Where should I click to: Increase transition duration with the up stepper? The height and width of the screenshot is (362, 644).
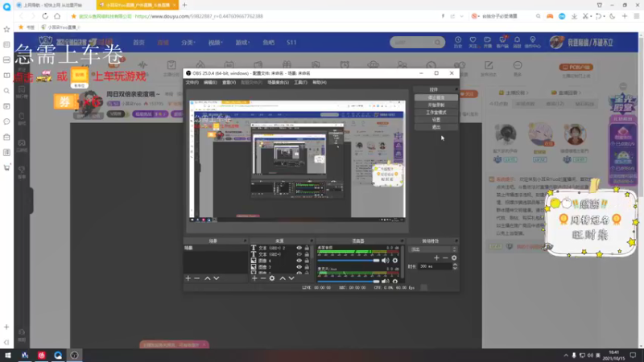coord(455,265)
